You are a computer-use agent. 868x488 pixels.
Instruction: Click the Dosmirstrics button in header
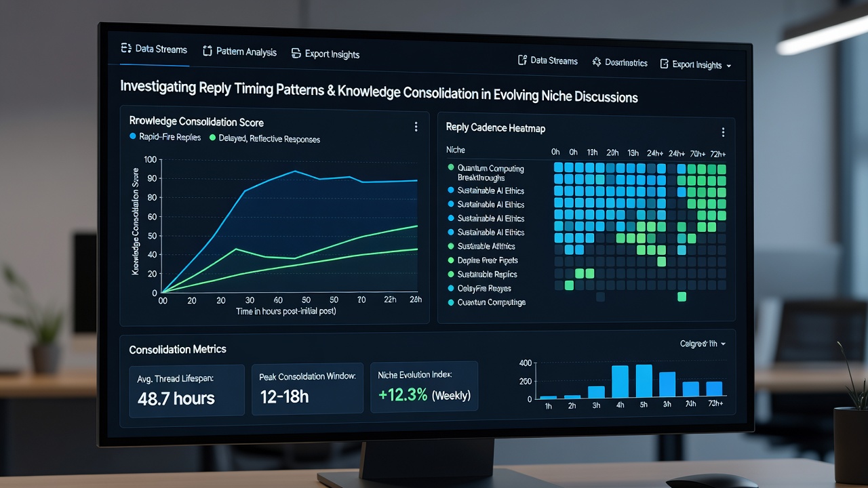(x=620, y=62)
